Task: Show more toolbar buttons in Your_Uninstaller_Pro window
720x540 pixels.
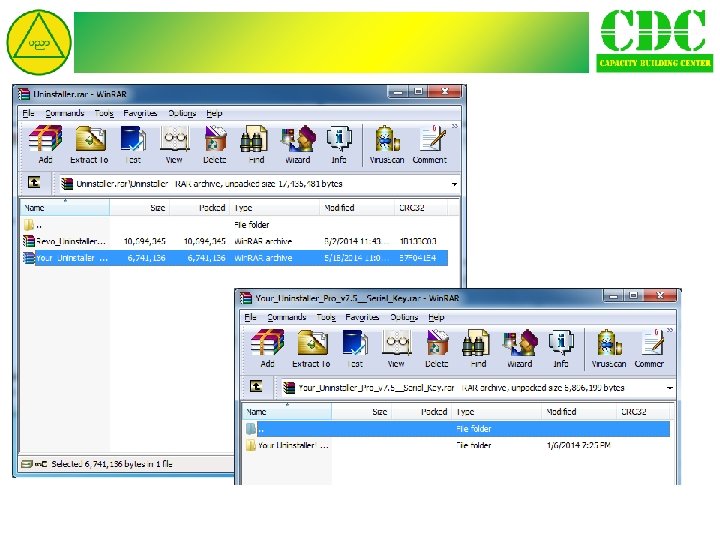Action: pyautogui.click(x=670, y=330)
